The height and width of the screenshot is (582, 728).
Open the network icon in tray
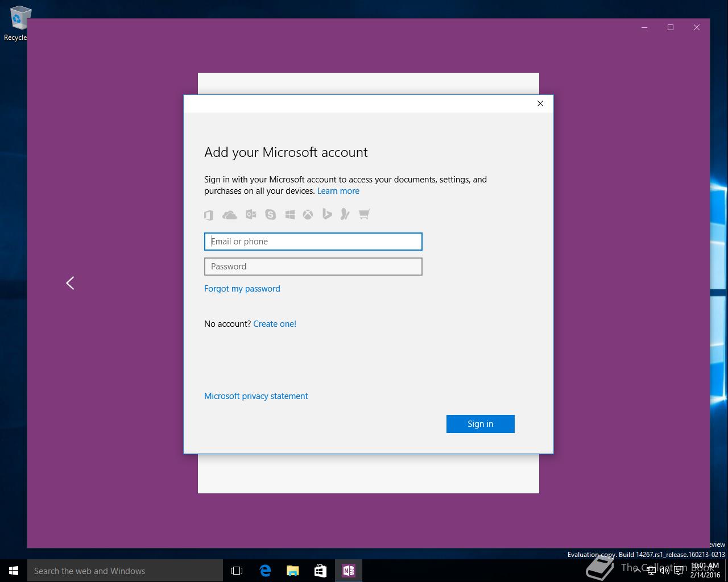(x=651, y=571)
